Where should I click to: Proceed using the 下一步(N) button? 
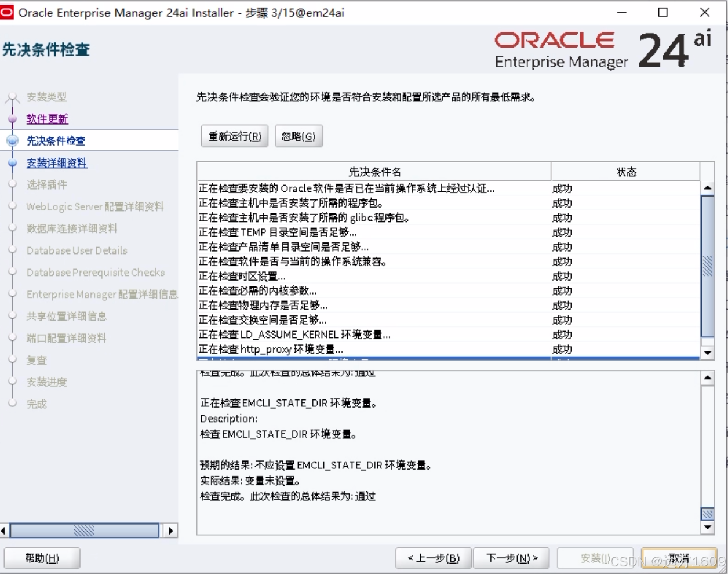coord(511,558)
